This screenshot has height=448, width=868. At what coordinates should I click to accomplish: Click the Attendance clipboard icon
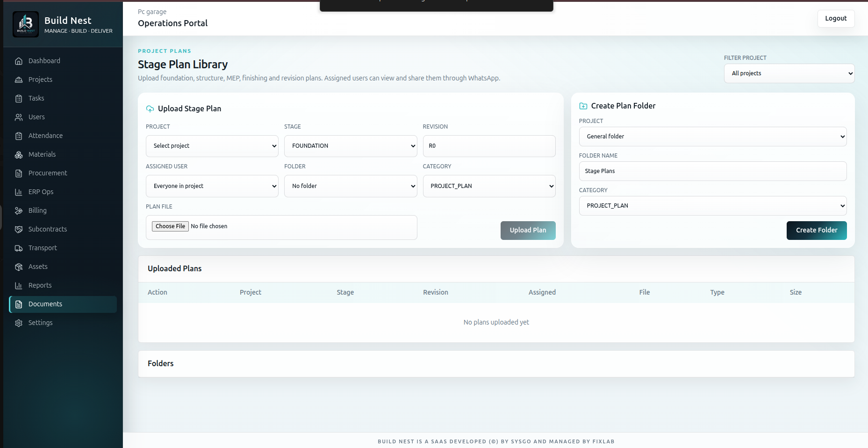pyautogui.click(x=19, y=136)
